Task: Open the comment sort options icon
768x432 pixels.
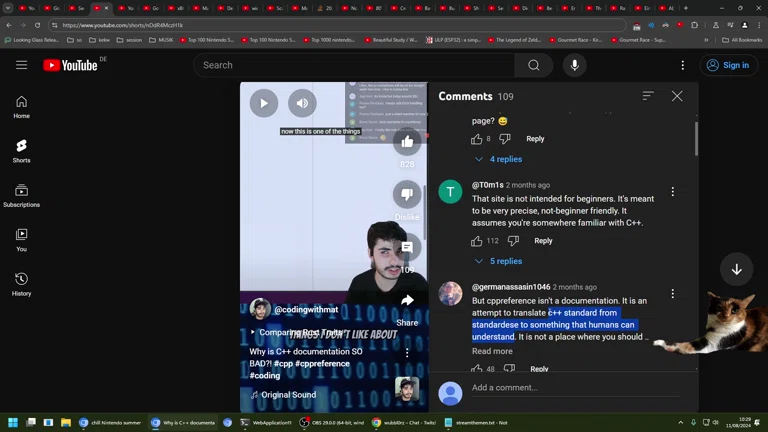Action: click(x=648, y=96)
